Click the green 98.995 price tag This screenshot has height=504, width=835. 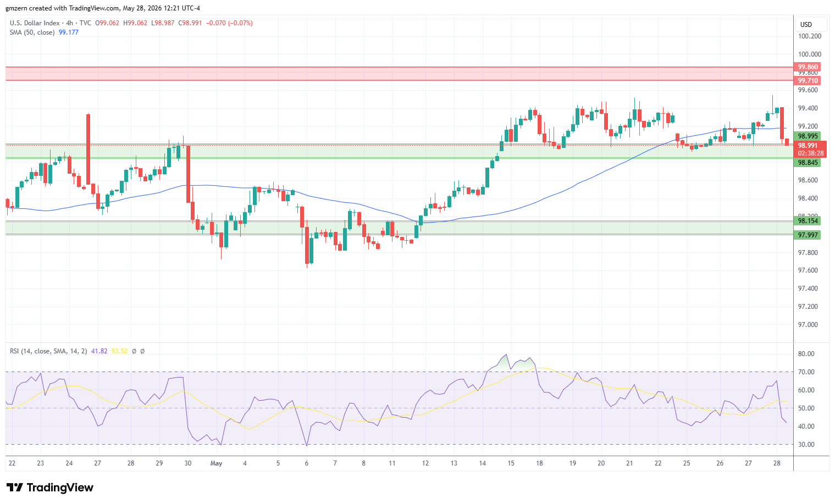[808, 136]
